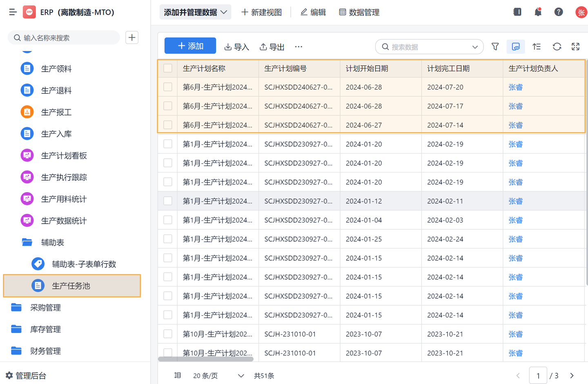Image resolution: width=588 pixels, height=384 pixels.
Task: Open the search data dropdown arrow
Action: (474, 47)
